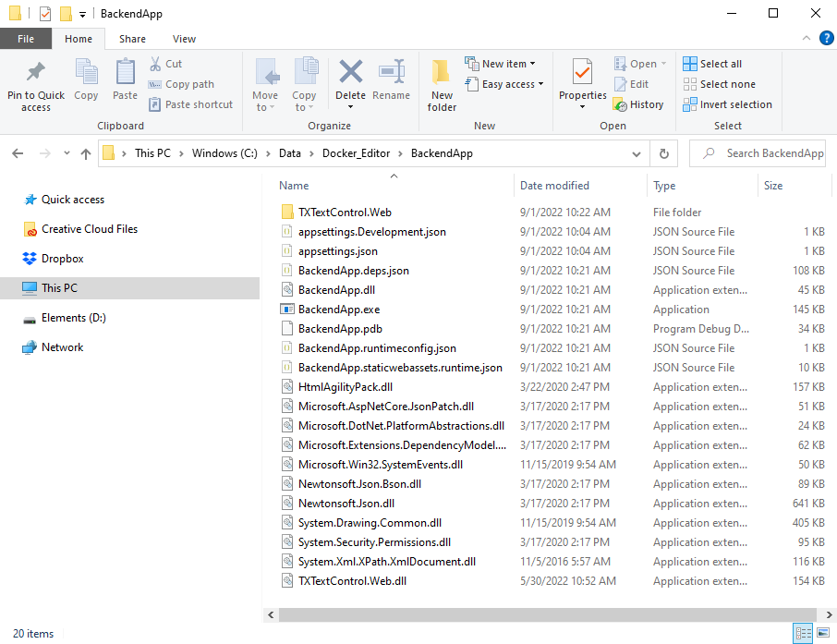Collapse the ribbon with the chevron
Screen dimensions: 837x644
(x=806, y=38)
